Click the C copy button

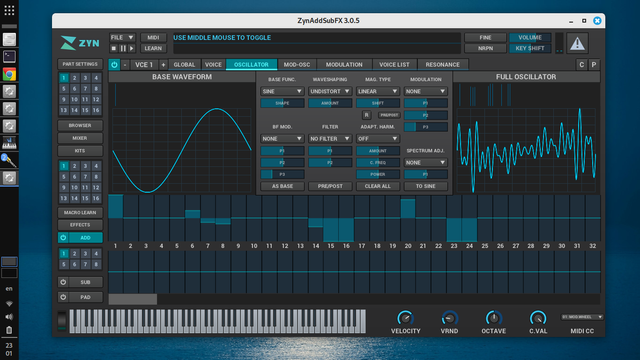(581, 64)
